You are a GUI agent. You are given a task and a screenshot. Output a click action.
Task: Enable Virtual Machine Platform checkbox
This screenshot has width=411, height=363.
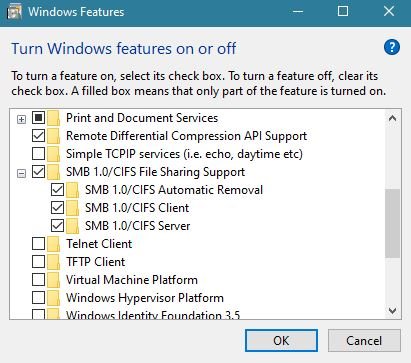tap(38, 280)
